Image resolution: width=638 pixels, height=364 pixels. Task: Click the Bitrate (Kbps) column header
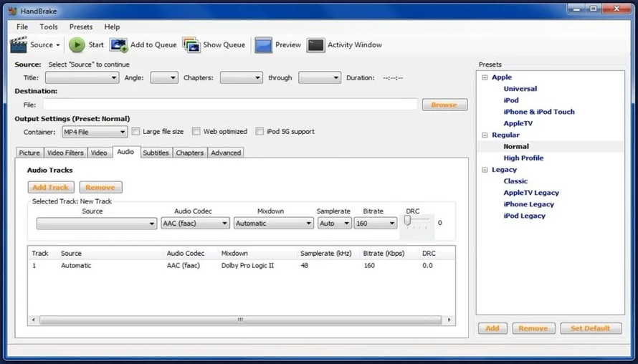coord(389,254)
